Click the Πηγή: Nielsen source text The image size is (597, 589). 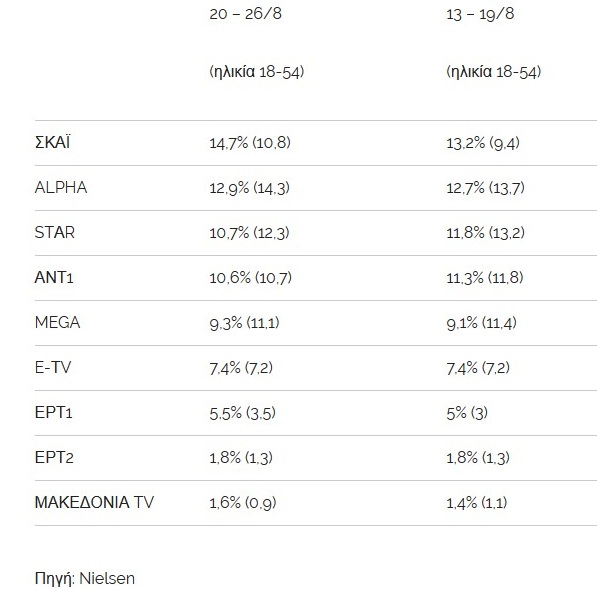click(x=85, y=578)
